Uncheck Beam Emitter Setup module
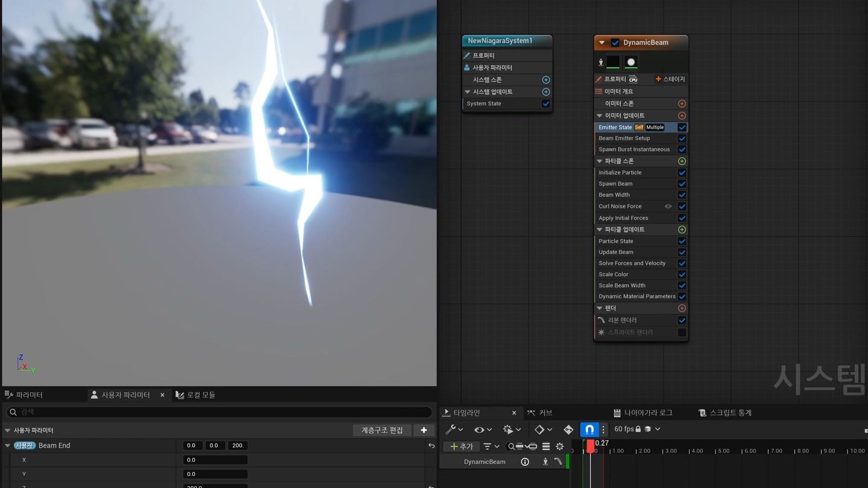The image size is (868, 488). click(682, 139)
